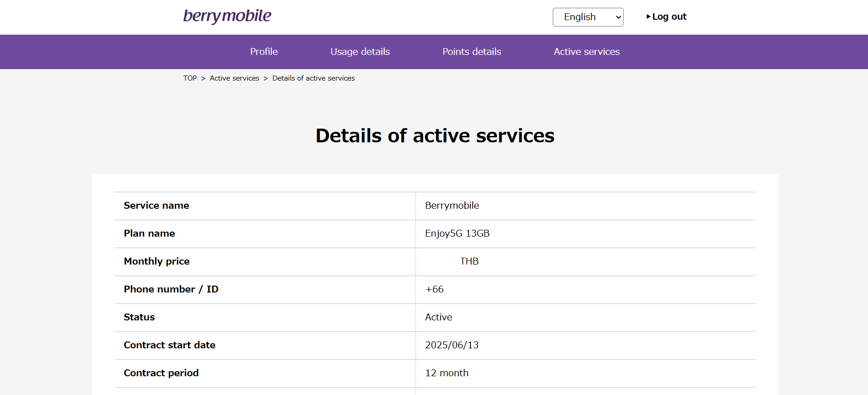Open the Profile menu item
The height and width of the screenshot is (395, 868).
tap(264, 52)
